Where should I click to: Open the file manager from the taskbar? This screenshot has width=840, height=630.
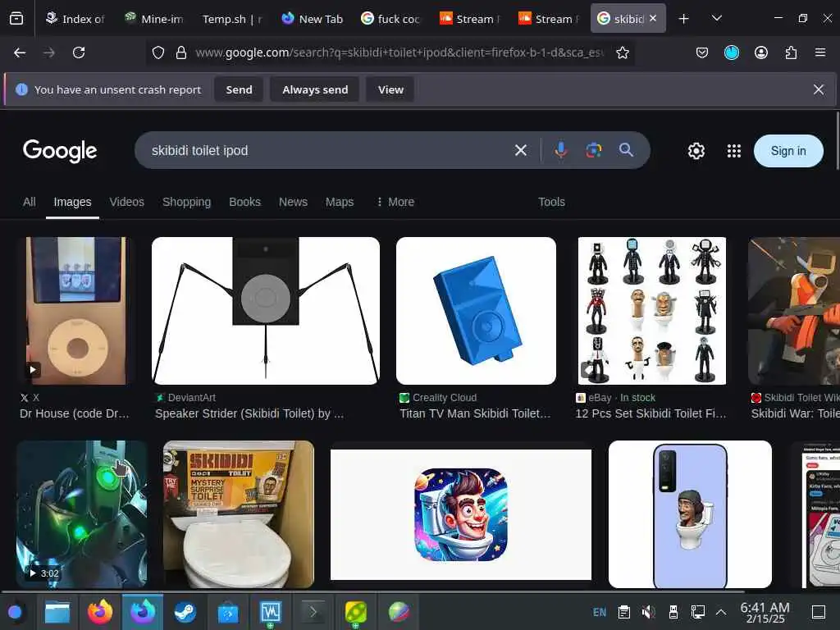pos(57,612)
